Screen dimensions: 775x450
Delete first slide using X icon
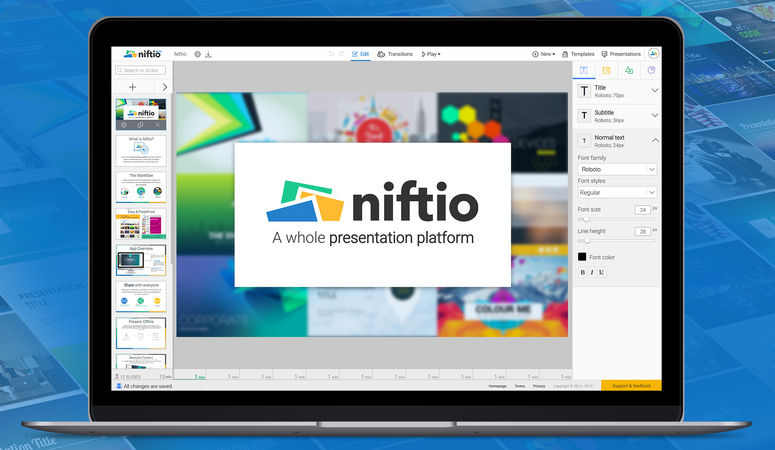[x=157, y=125]
